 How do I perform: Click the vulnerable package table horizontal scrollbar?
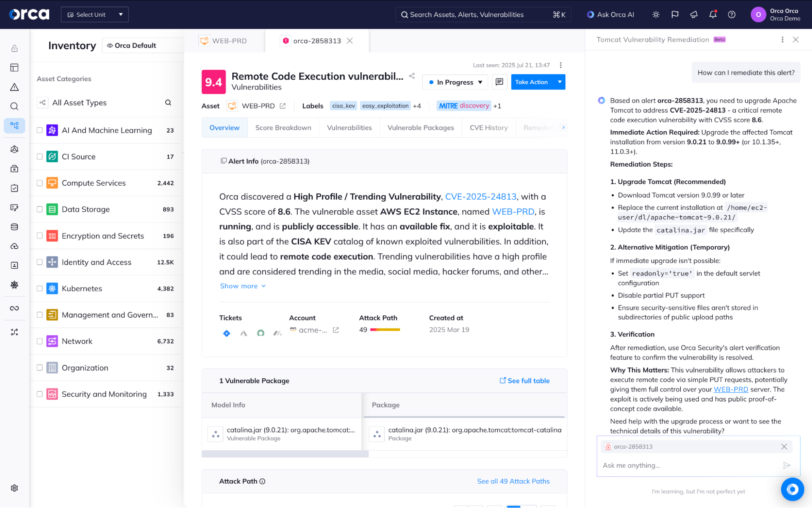tap(285, 454)
